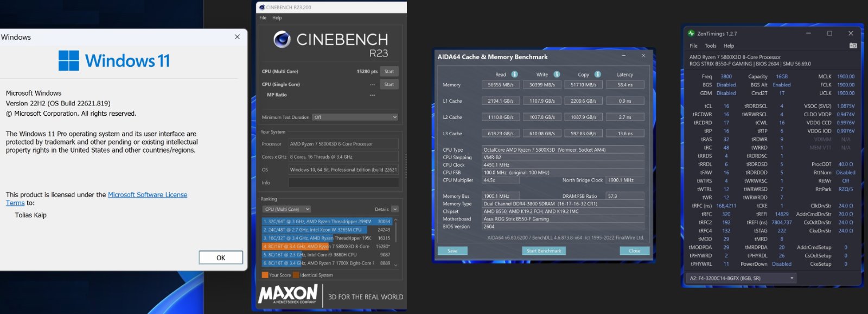Click the OS field in Cinebench
Screen dimensions: 868x314
(x=343, y=170)
